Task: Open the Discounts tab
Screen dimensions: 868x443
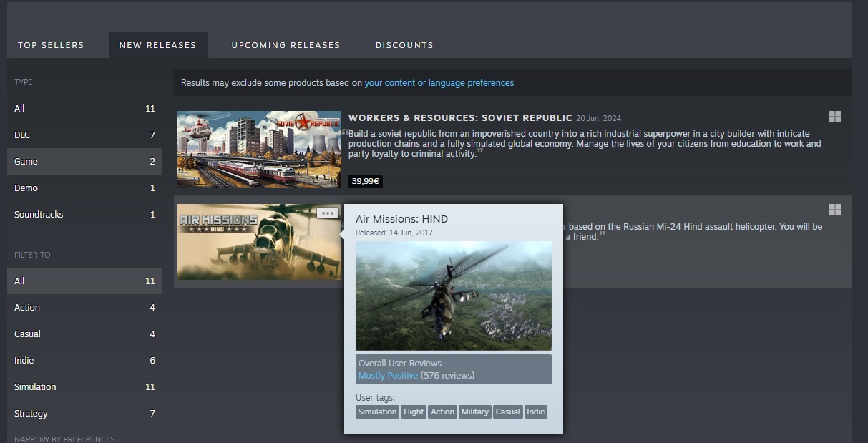Action: [404, 45]
